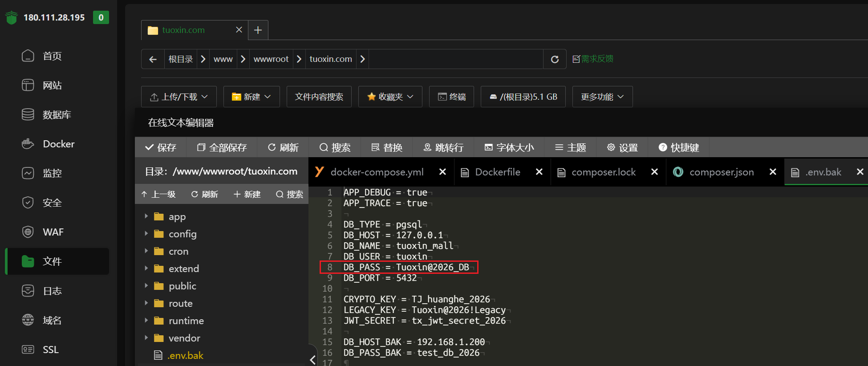Image resolution: width=868 pixels, height=366 pixels.
Task: Show 快捷键 shortcuts help
Action: 679,147
